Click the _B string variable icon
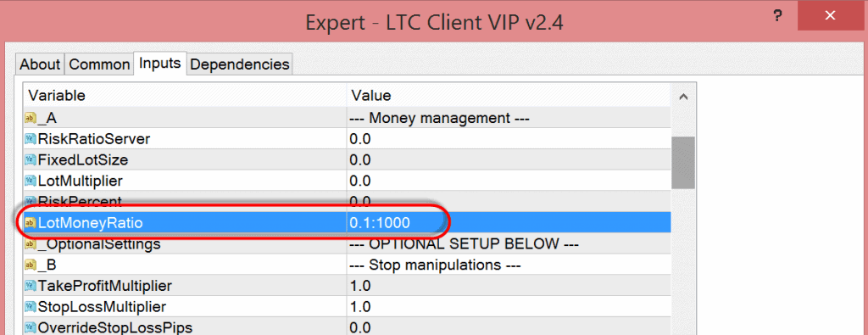This screenshot has width=868, height=335. click(x=30, y=265)
